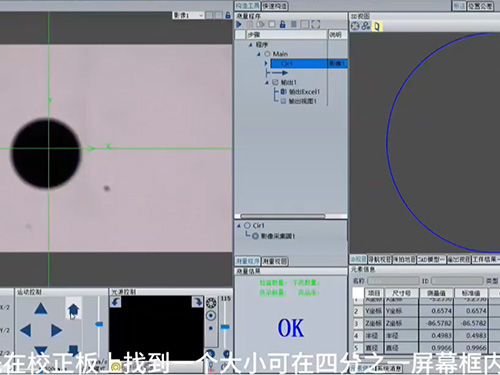Switch to the 测量程序 bottom tab
This screenshot has width=500, height=375.
coord(248,261)
